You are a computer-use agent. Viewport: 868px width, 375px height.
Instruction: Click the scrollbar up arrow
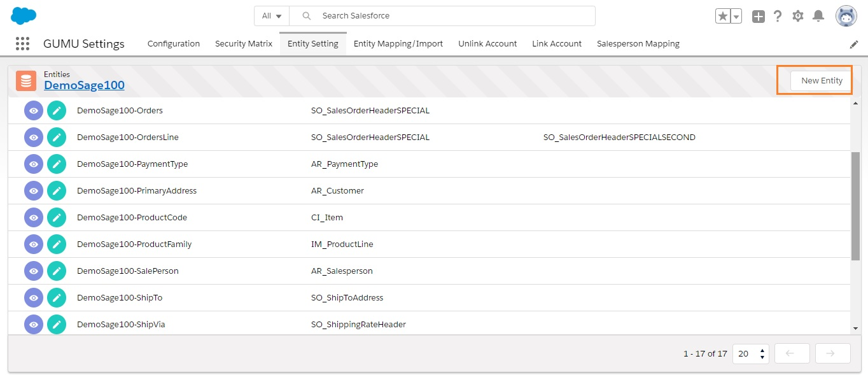tap(855, 103)
